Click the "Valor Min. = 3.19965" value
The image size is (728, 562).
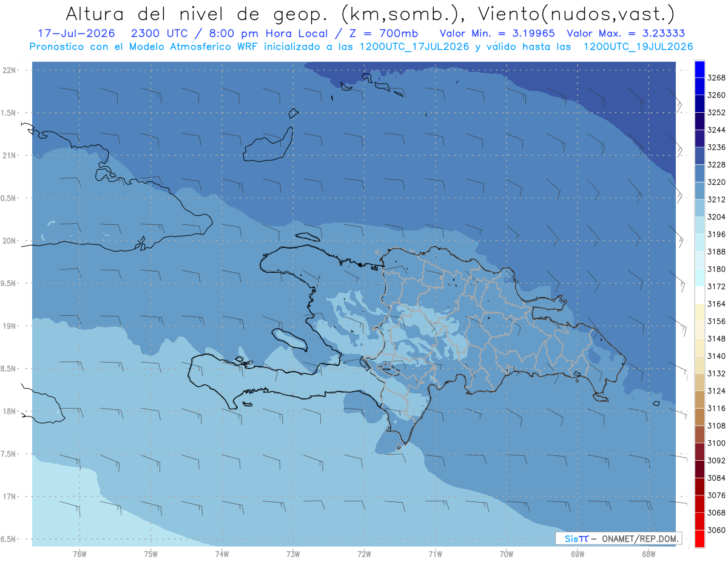[499, 33]
